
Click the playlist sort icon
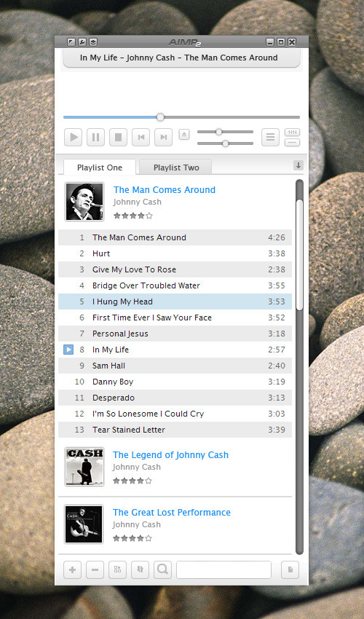(x=140, y=569)
